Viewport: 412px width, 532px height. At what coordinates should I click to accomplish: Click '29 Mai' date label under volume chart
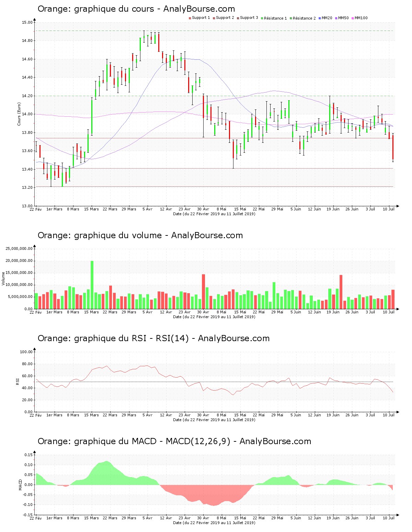point(277,312)
